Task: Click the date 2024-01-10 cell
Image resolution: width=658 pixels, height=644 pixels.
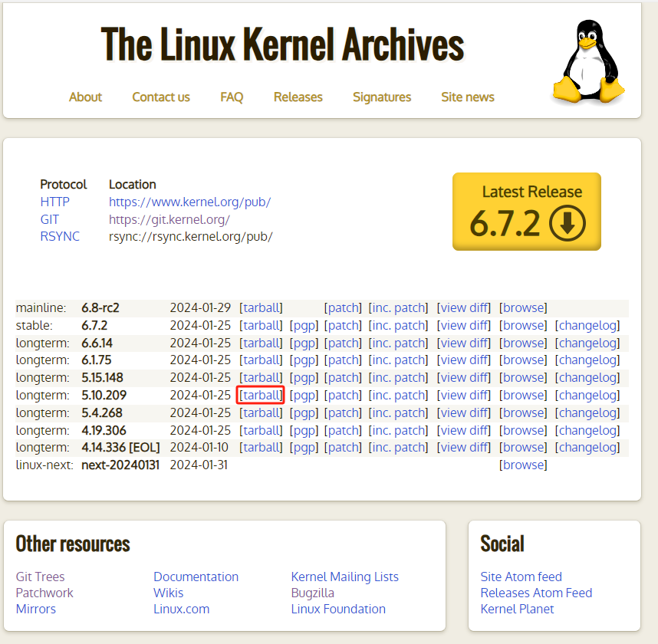Action: 199,448
